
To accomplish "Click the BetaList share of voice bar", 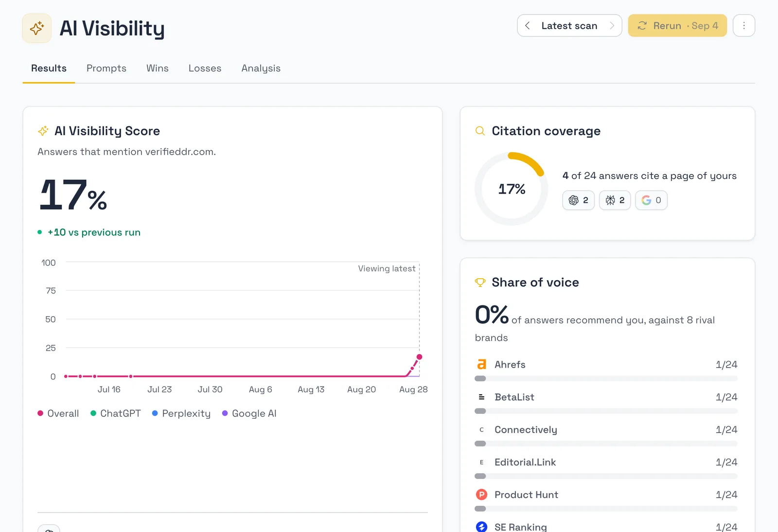I will tap(606, 411).
